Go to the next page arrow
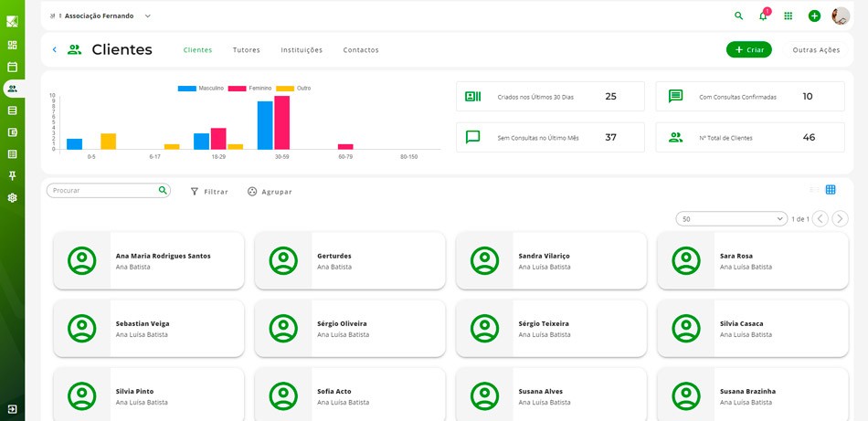868x421 pixels. coord(840,219)
